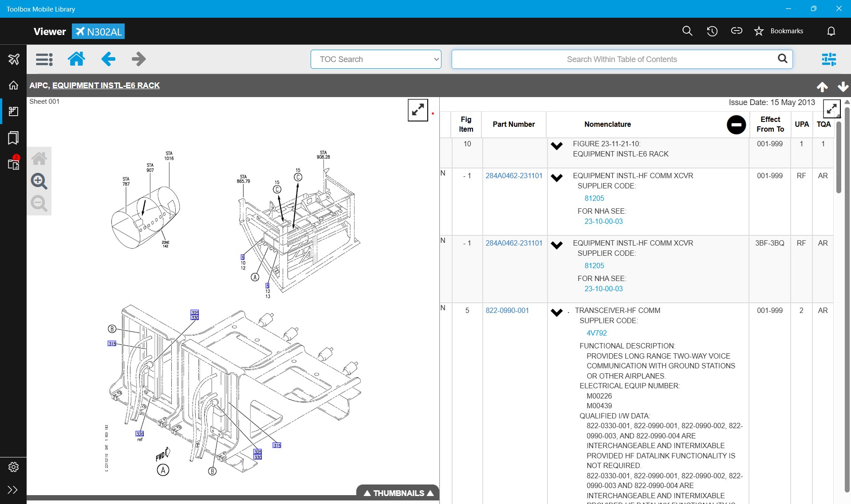Open part number 822-0990-001 link
Viewport: 851px width, 504px height.
coord(507,310)
